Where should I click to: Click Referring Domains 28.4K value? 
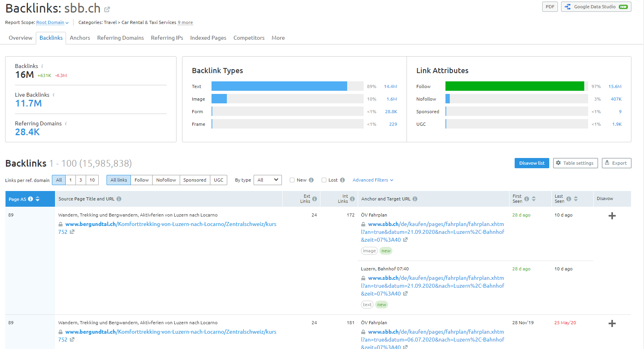[x=27, y=132]
